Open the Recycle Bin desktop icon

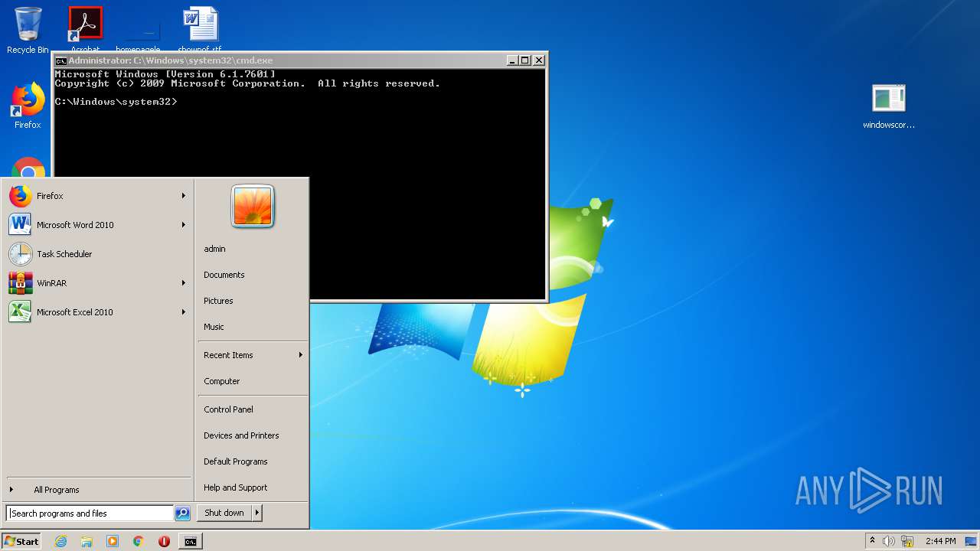tap(28, 31)
